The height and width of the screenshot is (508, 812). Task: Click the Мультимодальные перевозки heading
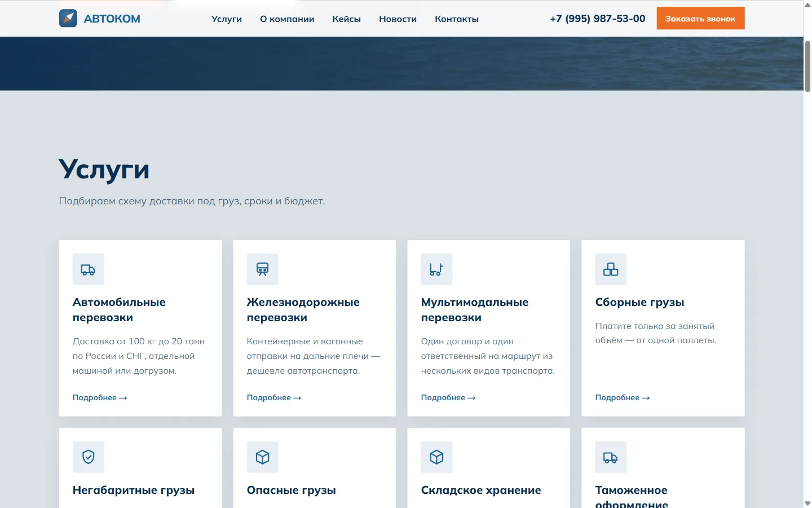click(x=475, y=310)
